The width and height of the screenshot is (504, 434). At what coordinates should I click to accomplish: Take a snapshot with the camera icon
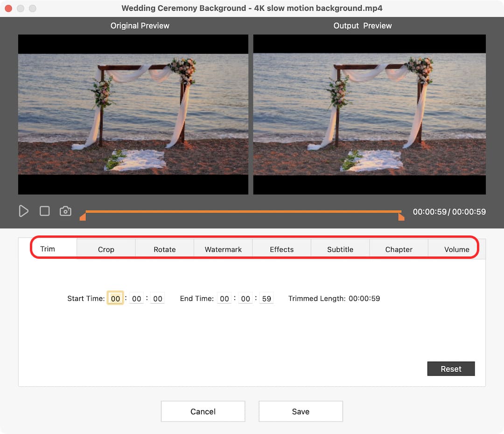point(65,211)
